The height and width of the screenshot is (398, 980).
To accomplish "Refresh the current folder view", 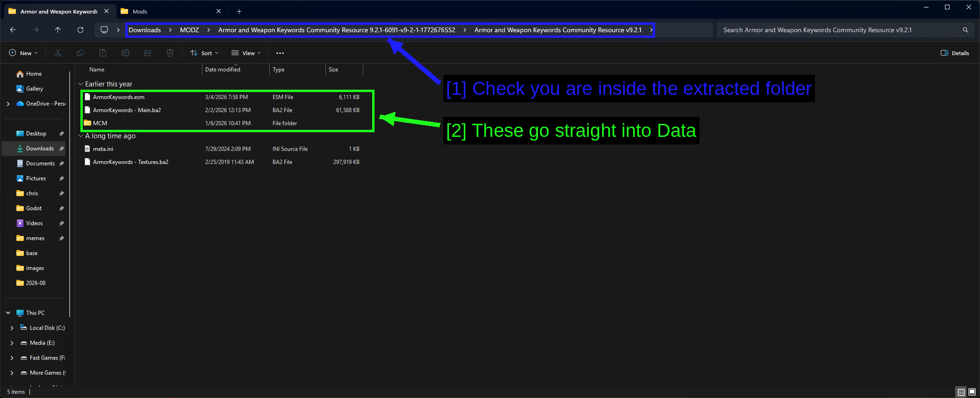I will [x=80, y=30].
